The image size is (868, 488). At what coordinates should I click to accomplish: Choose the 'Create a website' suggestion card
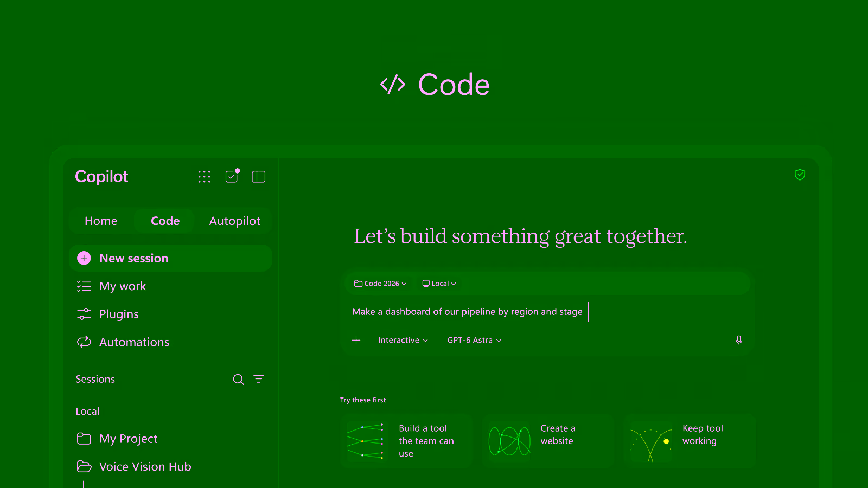[548, 441]
